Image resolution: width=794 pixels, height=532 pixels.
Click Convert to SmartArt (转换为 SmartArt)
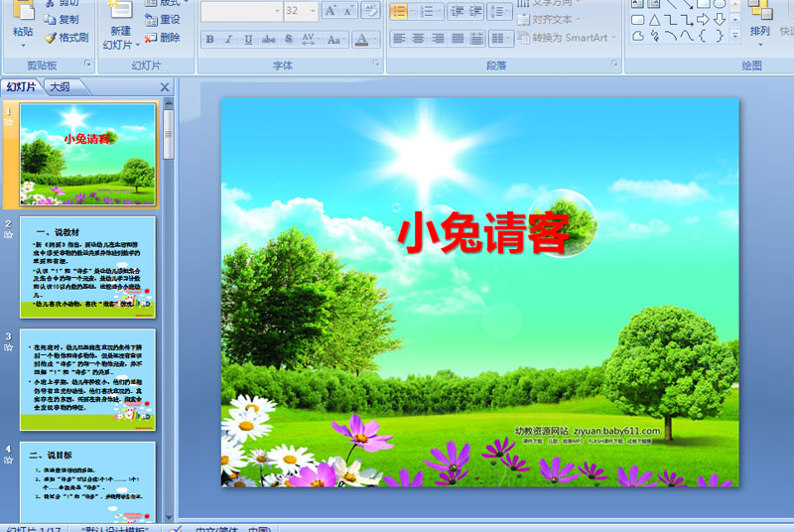coord(566,38)
